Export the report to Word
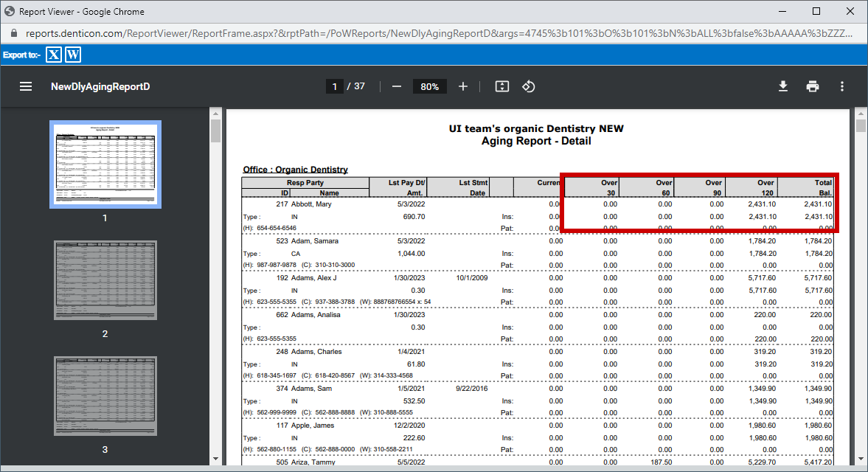 (x=73, y=55)
